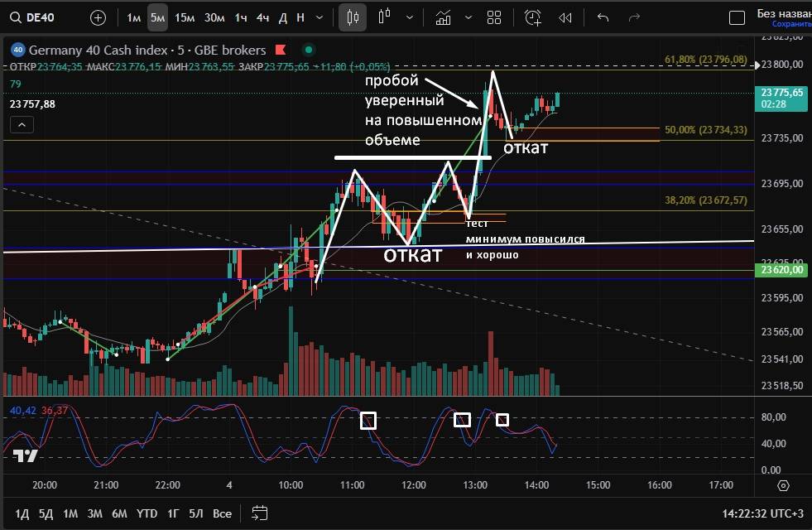Open chart settings gear on price axis

(x=783, y=485)
